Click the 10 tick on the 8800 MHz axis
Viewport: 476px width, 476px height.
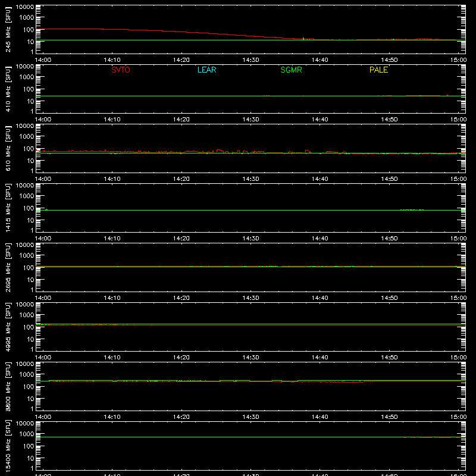[x=30, y=399]
